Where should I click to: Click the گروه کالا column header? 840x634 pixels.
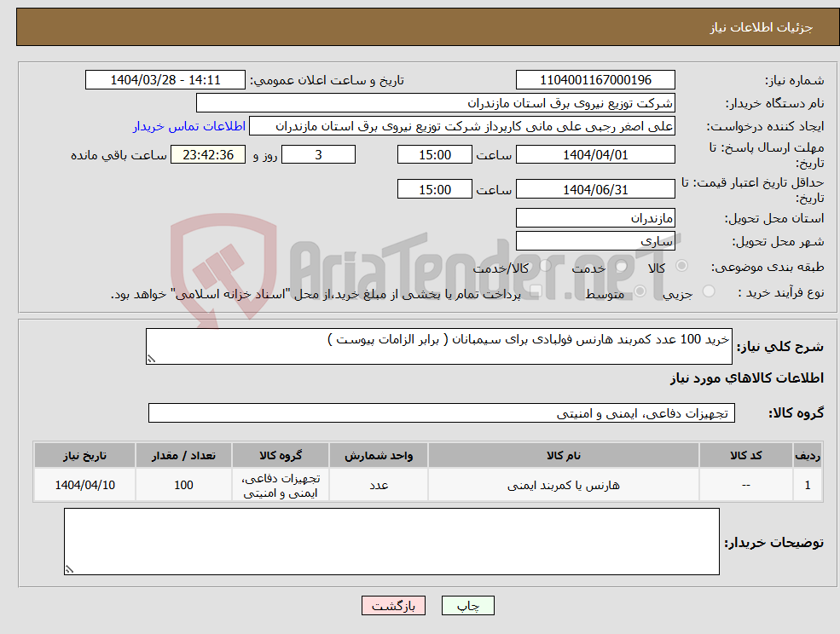(281, 455)
